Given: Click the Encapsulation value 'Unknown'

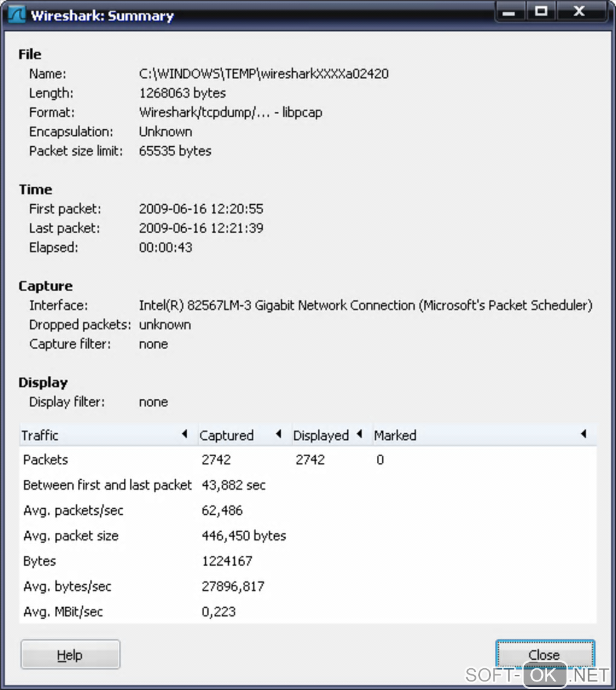Looking at the screenshot, I should coord(165,132).
